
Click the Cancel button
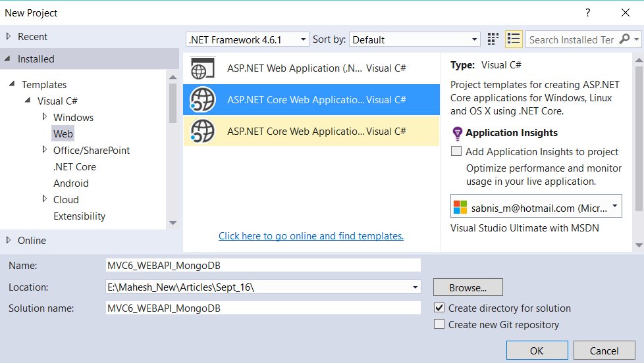pyautogui.click(x=604, y=351)
